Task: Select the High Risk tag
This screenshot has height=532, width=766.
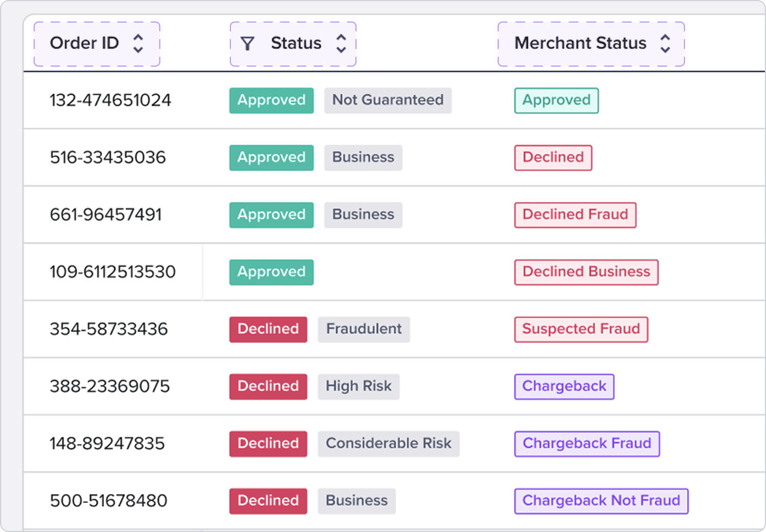Action: click(x=359, y=387)
